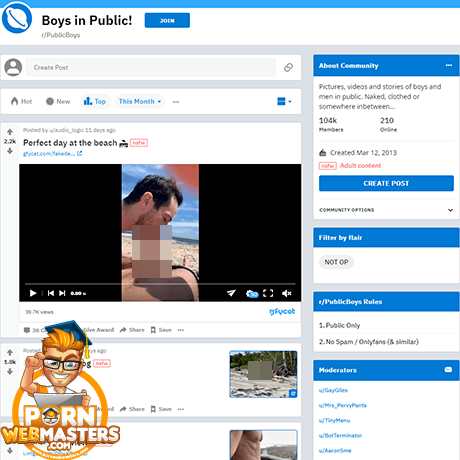Save the first post
Viewport: 460px width, 460px height.
pos(161,330)
